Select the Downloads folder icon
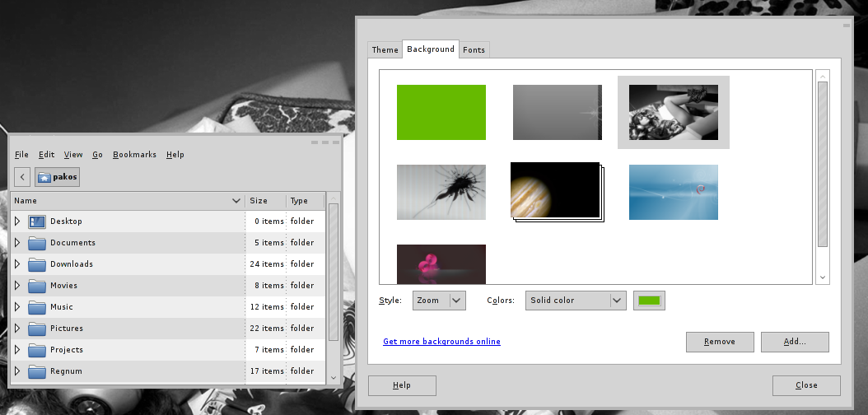868x415 pixels. (37, 264)
